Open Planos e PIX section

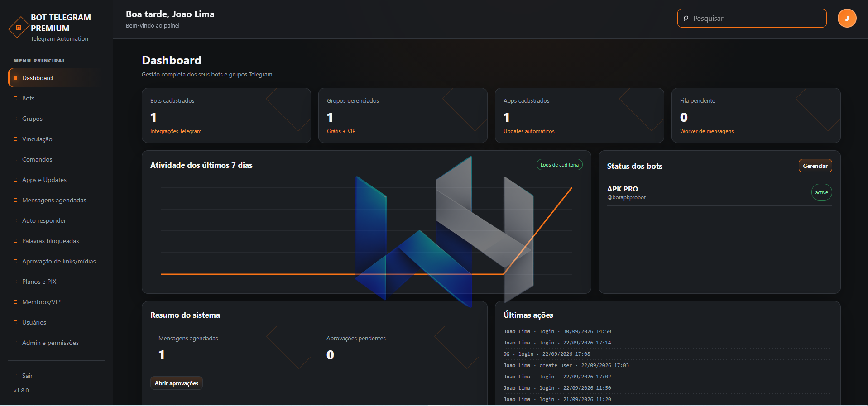tap(56, 282)
